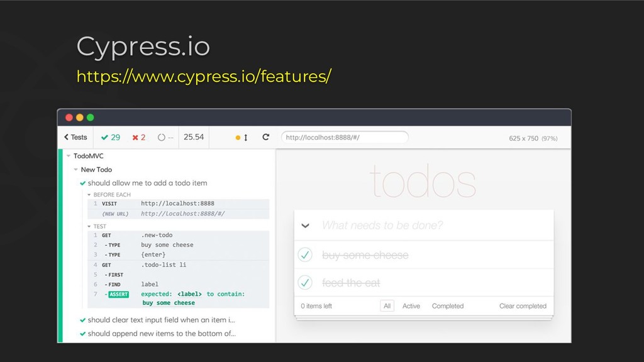Click the green ASSERT badge
The width and height of the screenshot is (644, 362).
point(119,294)
